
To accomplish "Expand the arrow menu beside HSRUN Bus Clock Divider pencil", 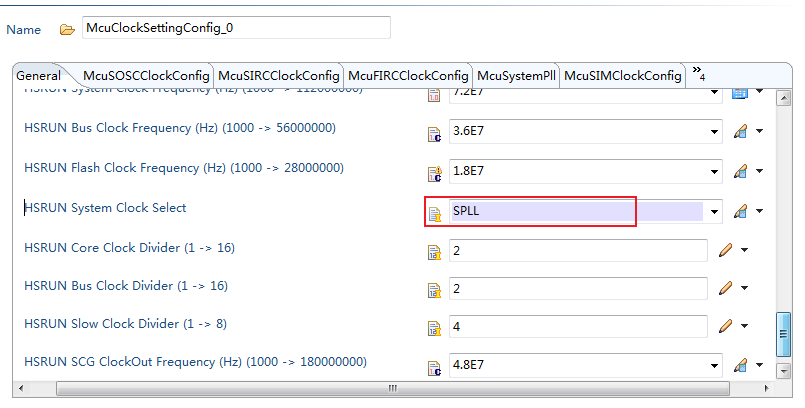I will point(744,288).
